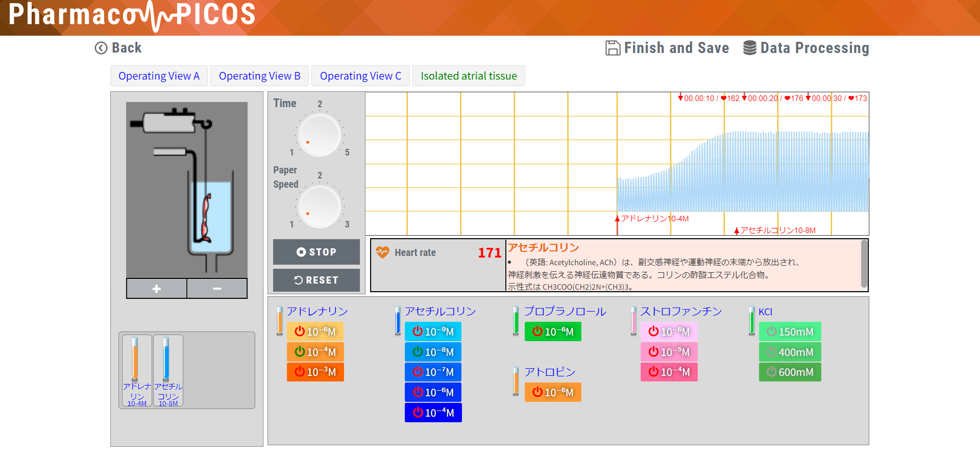Click the 00:00:30 / 173 time marker
The width and height of the screenshot is (980, 460).
836,98
